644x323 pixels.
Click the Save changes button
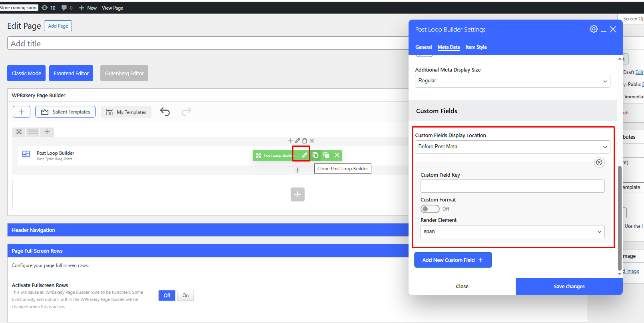(569, 286)
